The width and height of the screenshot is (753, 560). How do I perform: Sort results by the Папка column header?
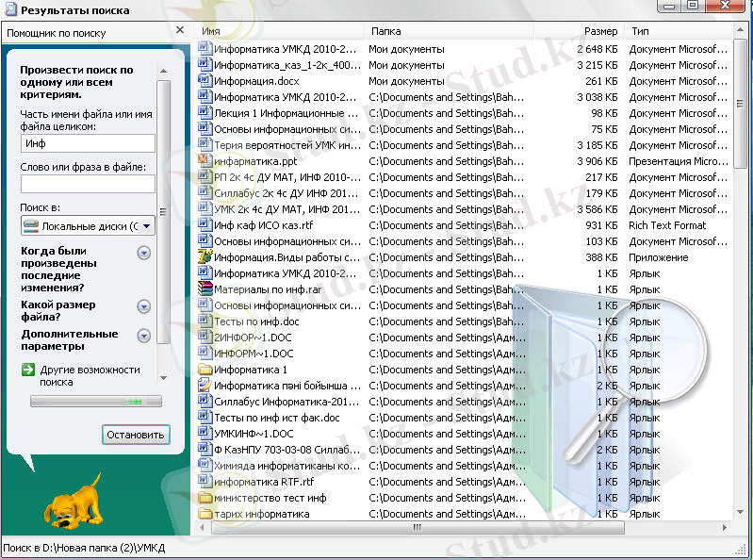click(x=443, y=31)
